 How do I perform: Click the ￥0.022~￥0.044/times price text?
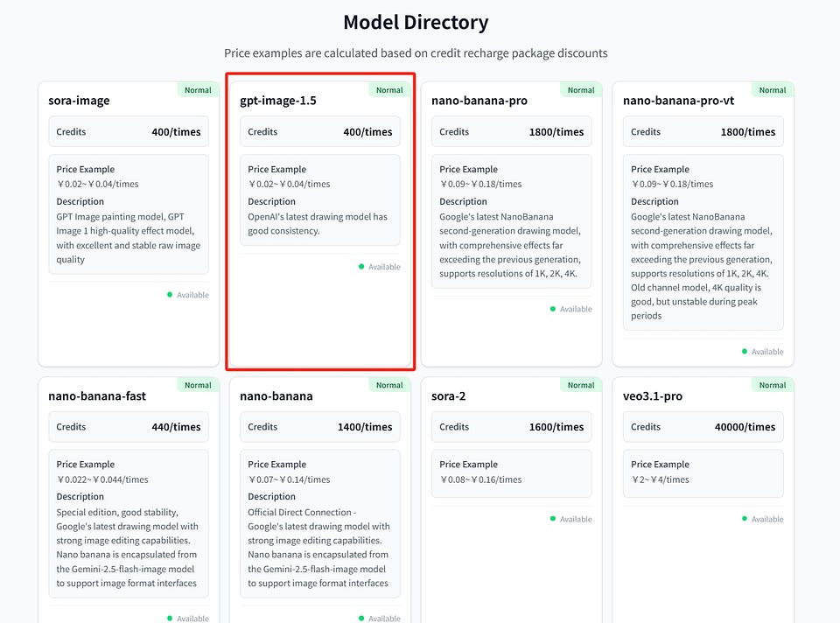pos(102,479)
